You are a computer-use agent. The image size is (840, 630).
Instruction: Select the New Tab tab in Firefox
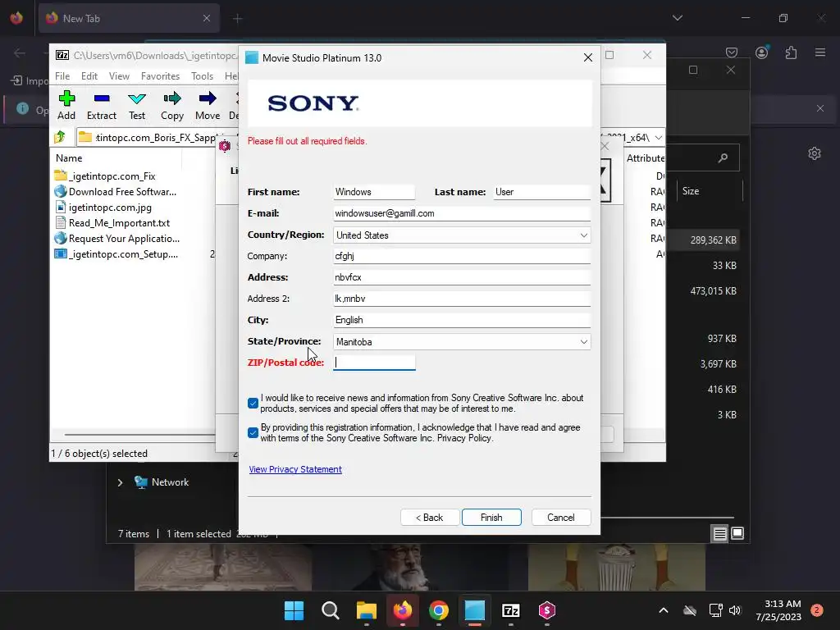coord(129,18)
